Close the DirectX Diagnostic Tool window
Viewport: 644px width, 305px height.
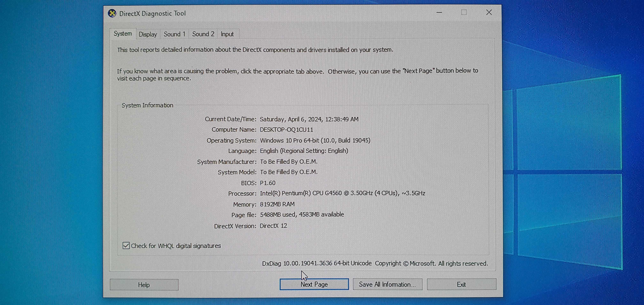click(x=489, y=12)
